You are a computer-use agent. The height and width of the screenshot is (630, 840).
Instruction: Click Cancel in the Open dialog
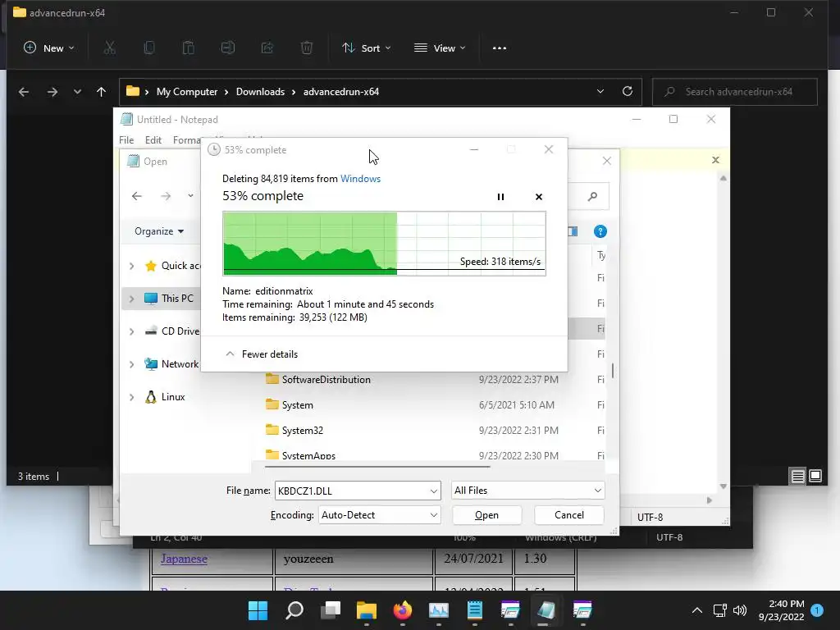click(x=569, y=515)
